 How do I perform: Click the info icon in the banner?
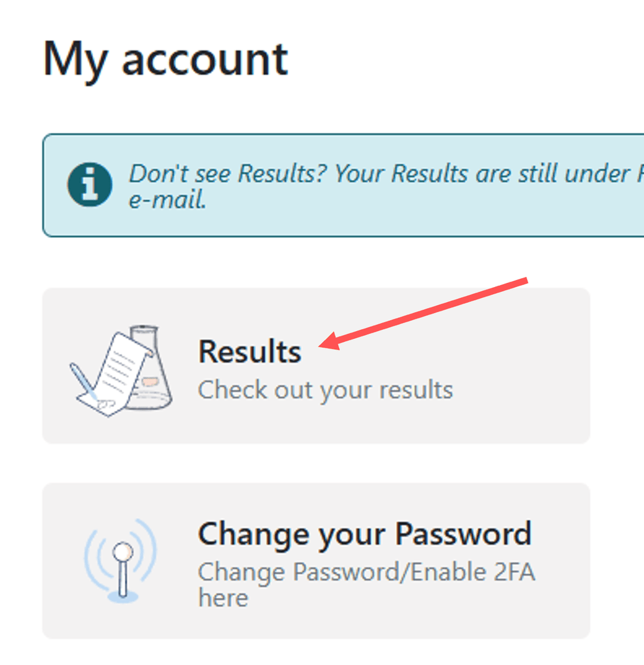click(x=90, y=185)
